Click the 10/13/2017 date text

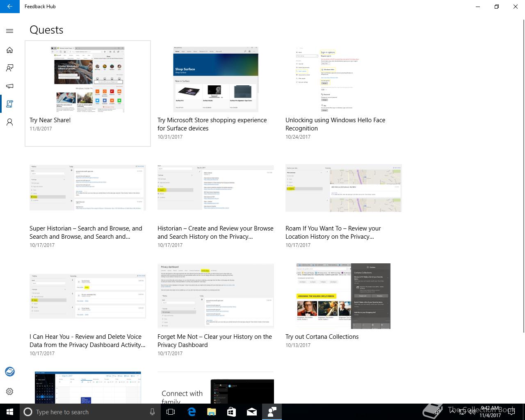tap(298, 345)
